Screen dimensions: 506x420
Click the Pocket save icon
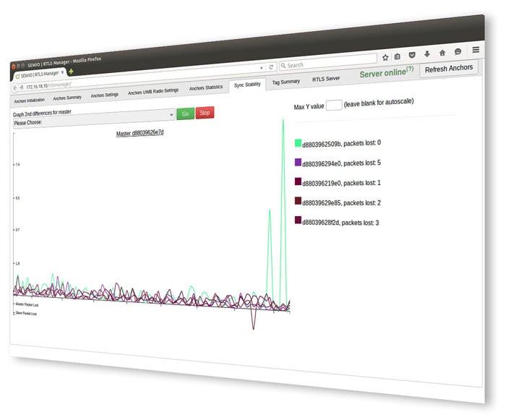[x=412, y=55]
